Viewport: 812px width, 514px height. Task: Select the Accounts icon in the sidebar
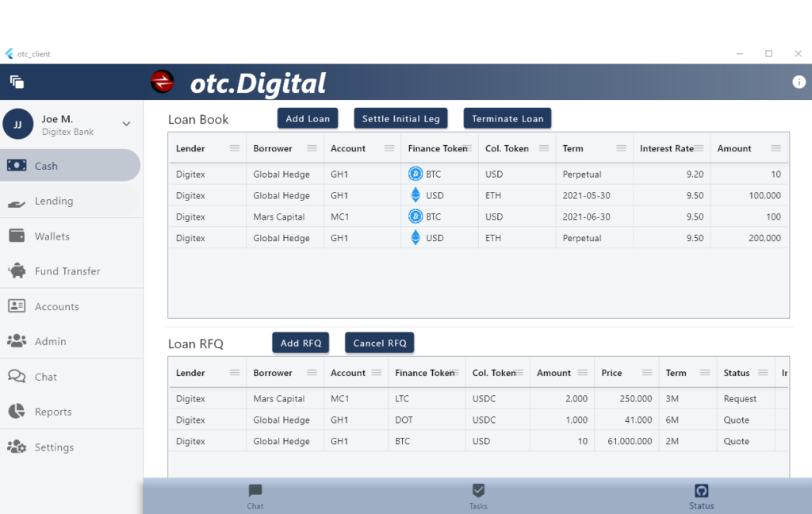tap(17, 306)
